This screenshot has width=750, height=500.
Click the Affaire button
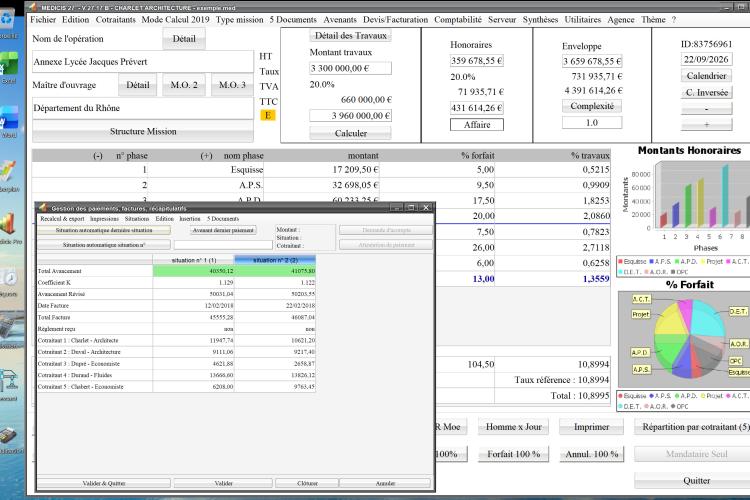[477, 124]
